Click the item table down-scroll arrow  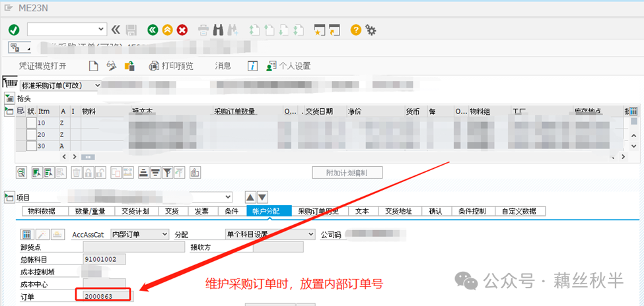[633, 146]
